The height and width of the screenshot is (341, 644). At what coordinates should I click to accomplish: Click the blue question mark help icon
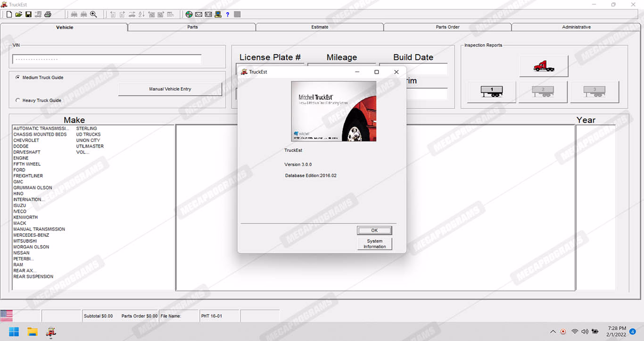click(x=228, y=15)
